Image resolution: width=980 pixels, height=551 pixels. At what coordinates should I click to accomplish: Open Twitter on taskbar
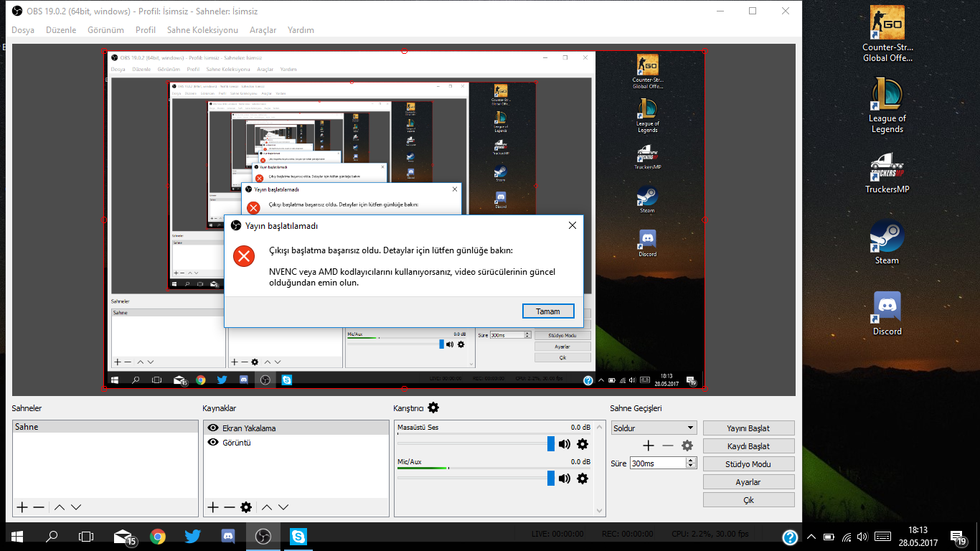192,536
